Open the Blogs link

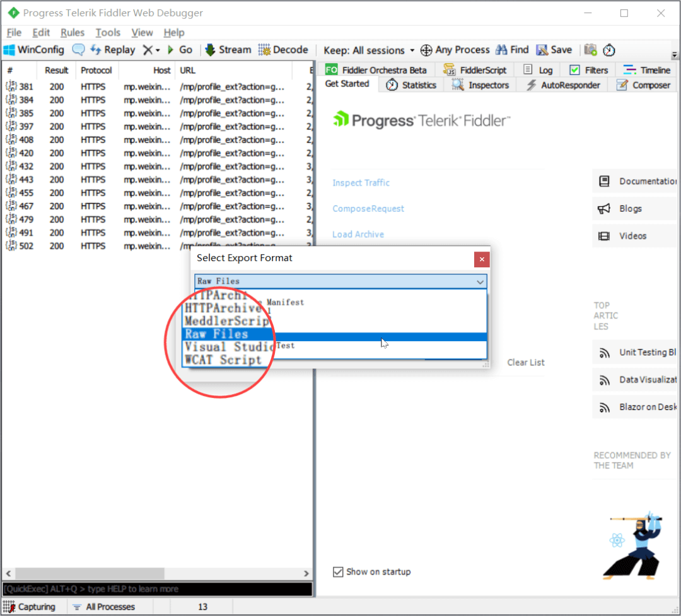(x=635, y=209)
